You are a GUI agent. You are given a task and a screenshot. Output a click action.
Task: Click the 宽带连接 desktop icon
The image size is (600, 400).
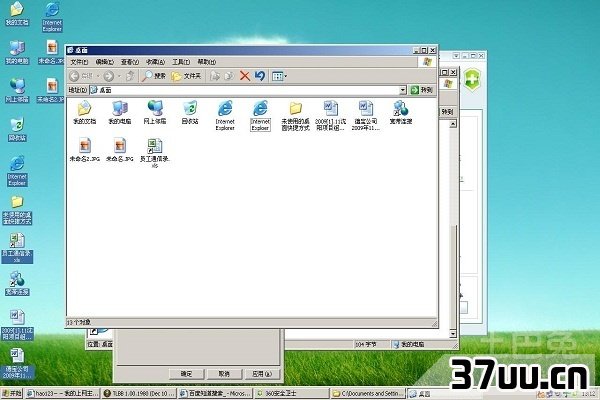pos(17,283)
